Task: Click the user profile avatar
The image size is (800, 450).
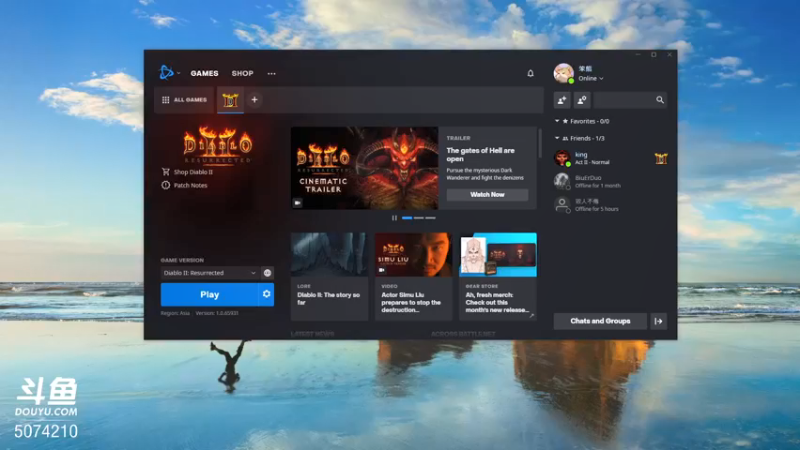Action: (x=564, y=73)
